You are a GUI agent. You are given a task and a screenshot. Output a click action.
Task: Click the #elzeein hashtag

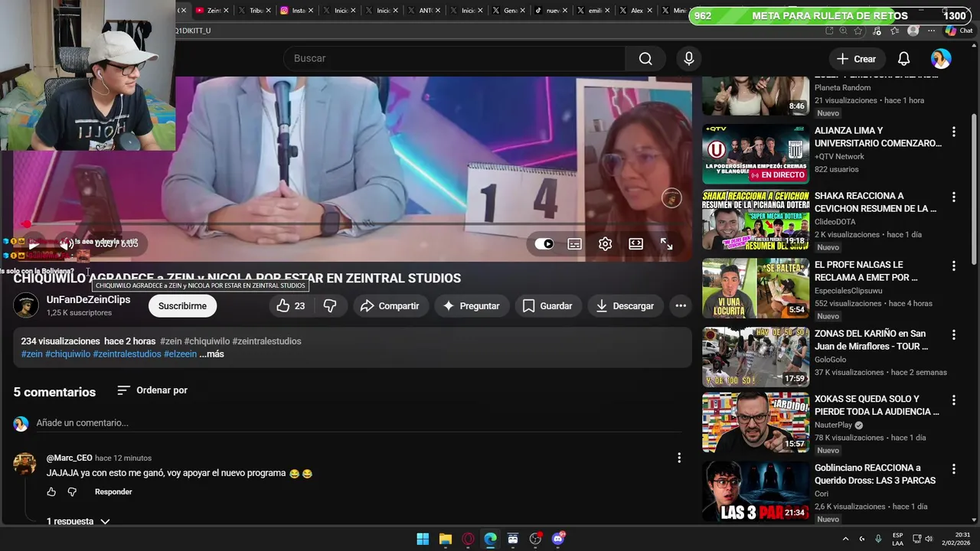pyautogui.click(x=180, y=354)
